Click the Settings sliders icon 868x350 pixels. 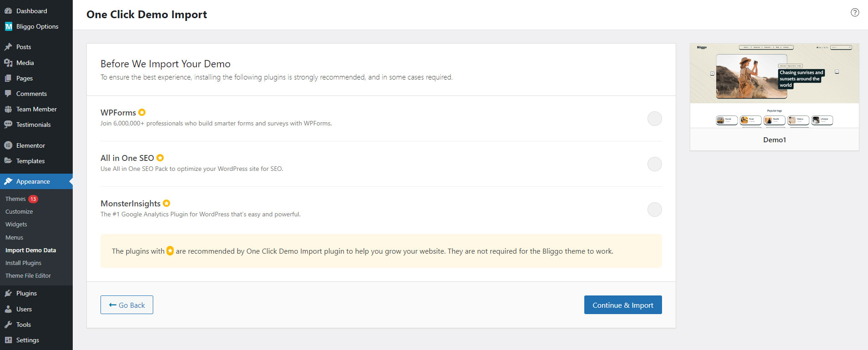[8, 340]
